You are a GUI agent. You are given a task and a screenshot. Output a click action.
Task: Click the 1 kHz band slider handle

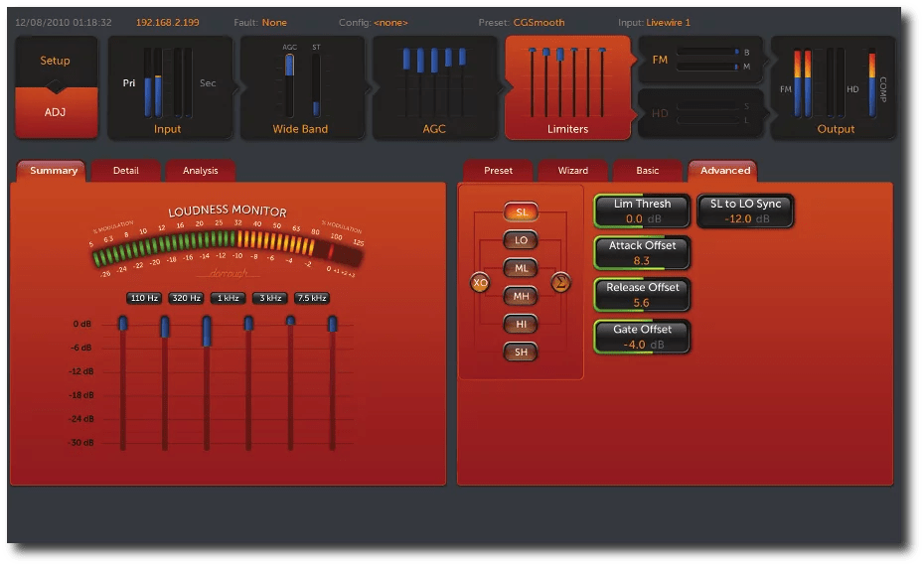pos(207,331)
